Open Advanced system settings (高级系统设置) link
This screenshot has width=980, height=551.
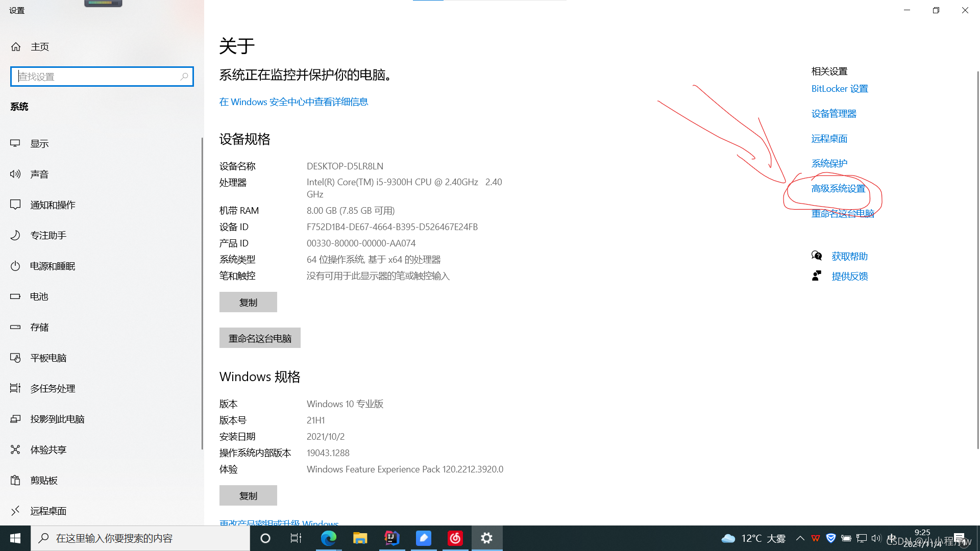pyautogui.click(x=838, y=189)
